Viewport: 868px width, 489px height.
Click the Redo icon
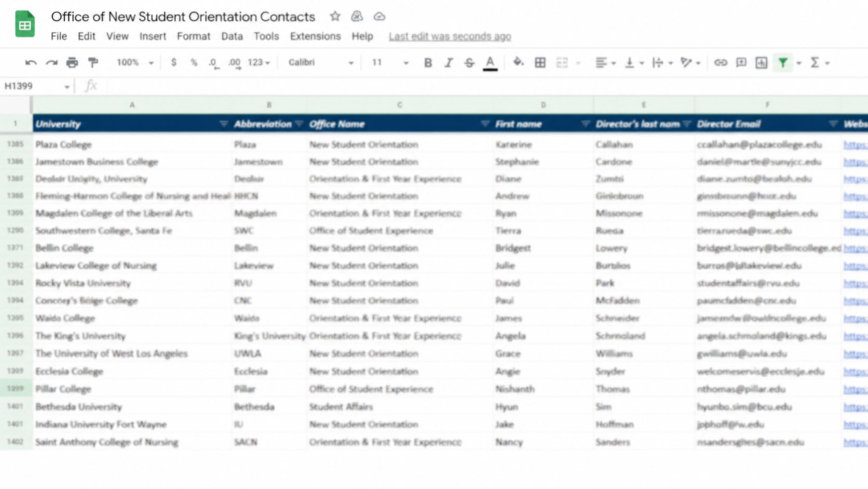[x=51, y=63]
